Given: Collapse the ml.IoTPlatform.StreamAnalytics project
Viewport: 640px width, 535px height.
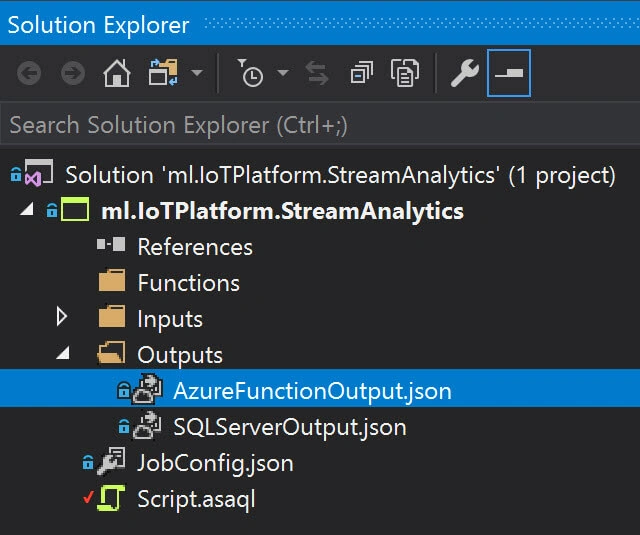Looking at the screenshot, I should 27,210.
